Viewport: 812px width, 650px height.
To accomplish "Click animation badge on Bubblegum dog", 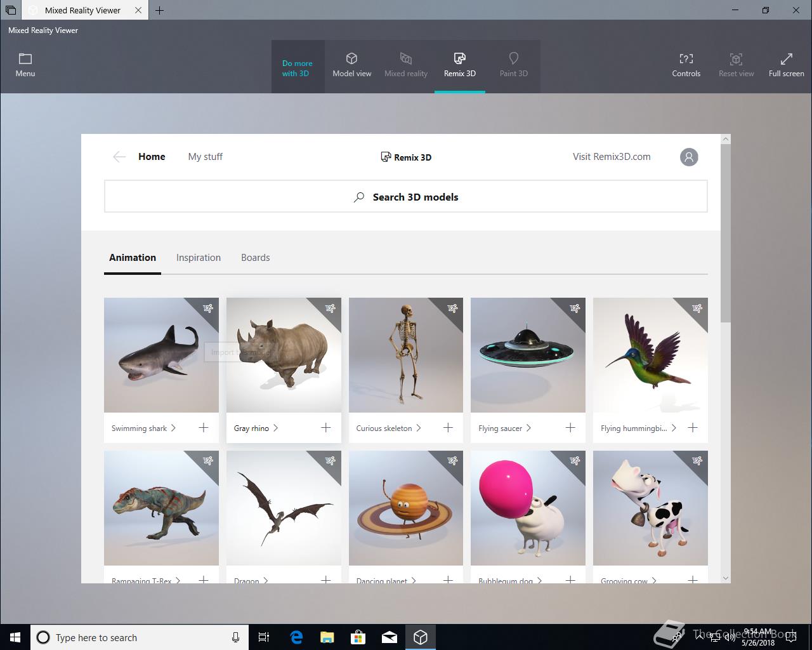I will click(x=575, y=461).
